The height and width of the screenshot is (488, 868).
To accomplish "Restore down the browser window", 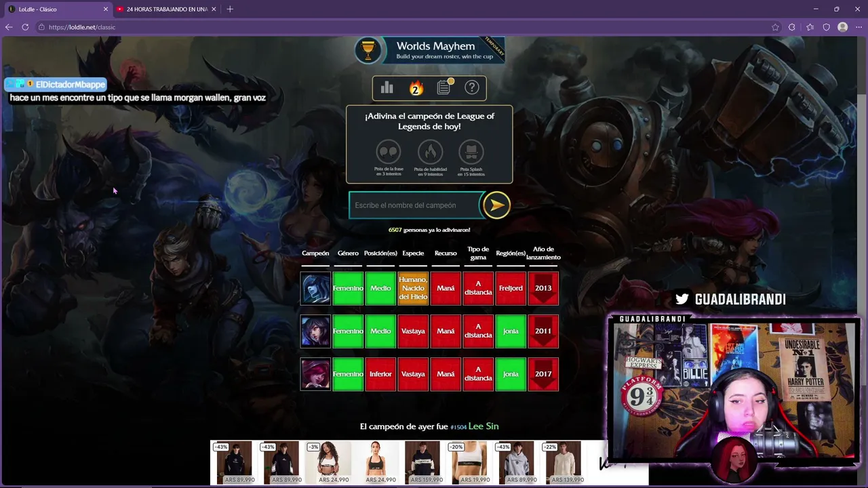I will coord(837,9).
